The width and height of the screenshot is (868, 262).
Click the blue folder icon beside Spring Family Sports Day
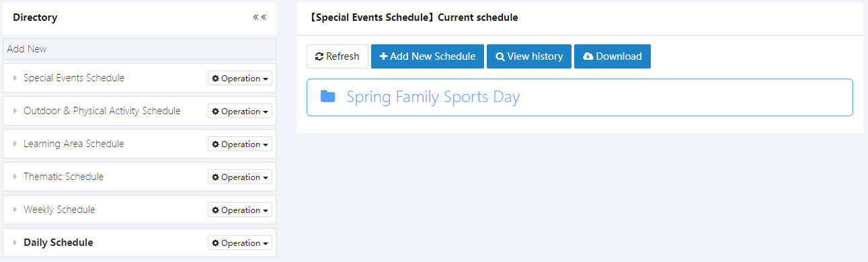328,97
